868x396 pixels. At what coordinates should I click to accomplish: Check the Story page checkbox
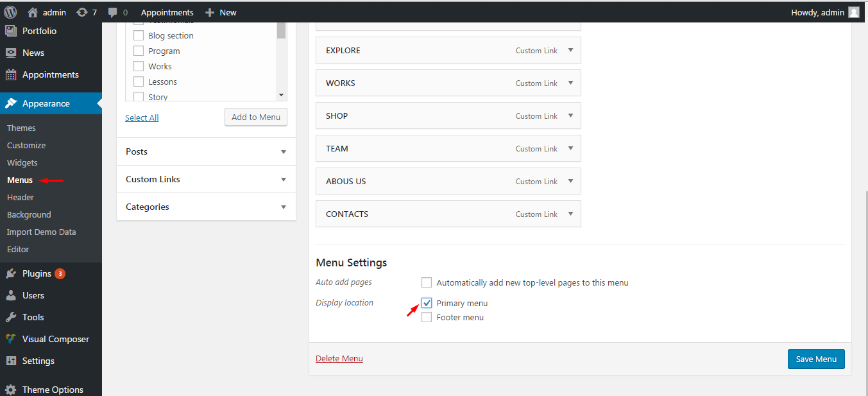pos(139,97)
